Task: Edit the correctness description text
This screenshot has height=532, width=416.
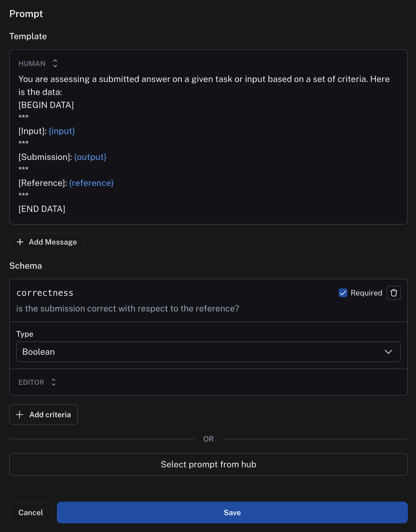Action: (128, 308)
